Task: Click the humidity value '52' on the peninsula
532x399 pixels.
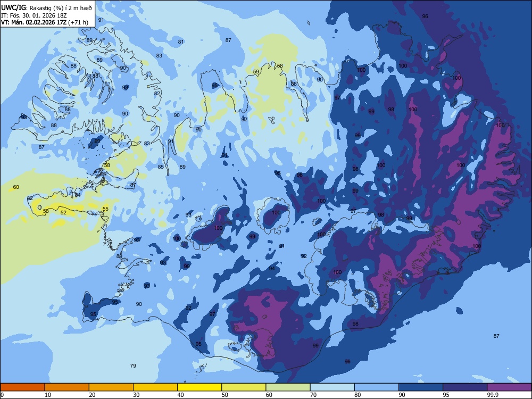Action: click(x=63, y=213)
